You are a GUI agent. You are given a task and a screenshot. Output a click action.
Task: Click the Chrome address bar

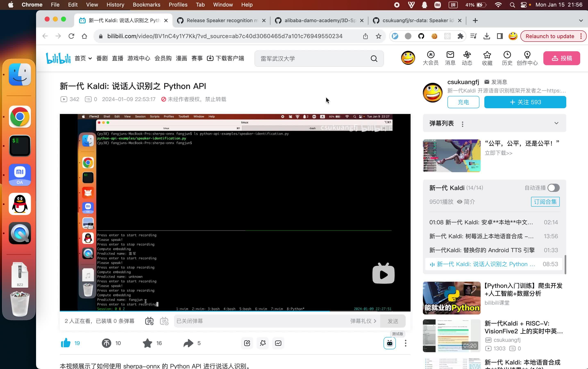pos(225,36)
